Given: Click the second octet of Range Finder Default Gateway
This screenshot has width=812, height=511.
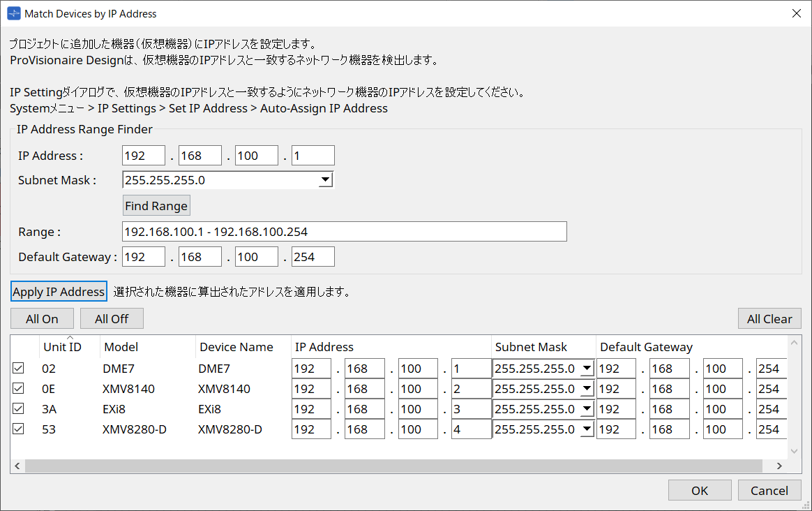Looking at the screenshot, I should pos(200,256).
